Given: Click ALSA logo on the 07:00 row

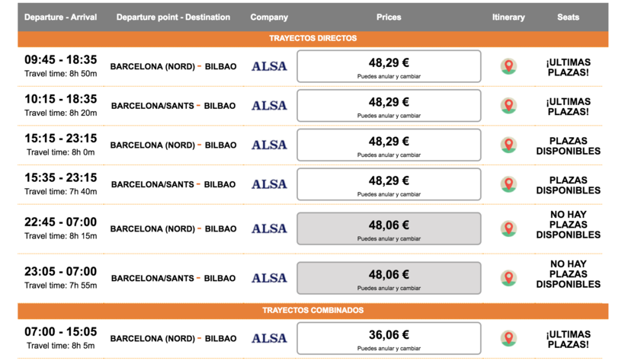Looking at the screenshot, I should point(269,338).
